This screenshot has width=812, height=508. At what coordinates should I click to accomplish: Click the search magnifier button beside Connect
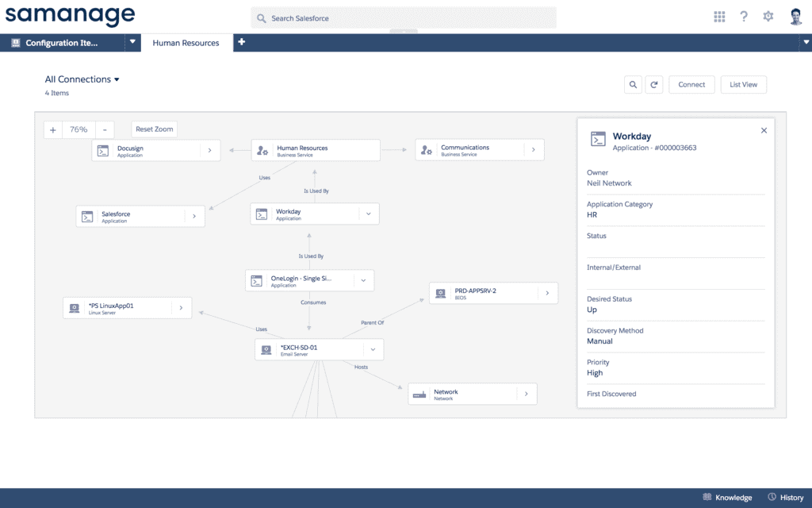click(633, 84)
